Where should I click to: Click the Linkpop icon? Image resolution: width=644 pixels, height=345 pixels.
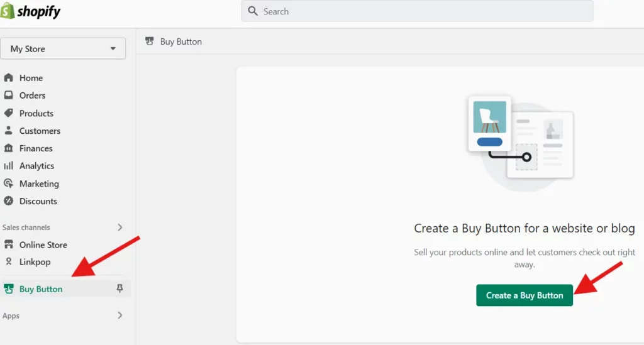[x=8, y=261]
